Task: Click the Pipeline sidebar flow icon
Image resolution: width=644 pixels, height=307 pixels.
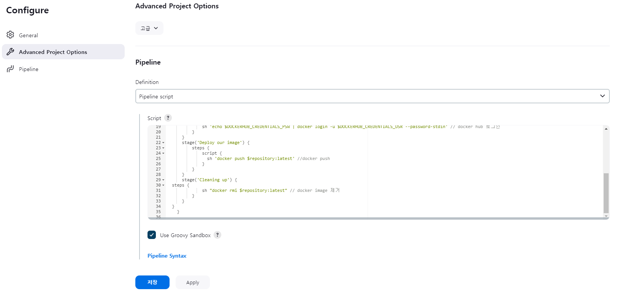Action: [x=10, y=69]
